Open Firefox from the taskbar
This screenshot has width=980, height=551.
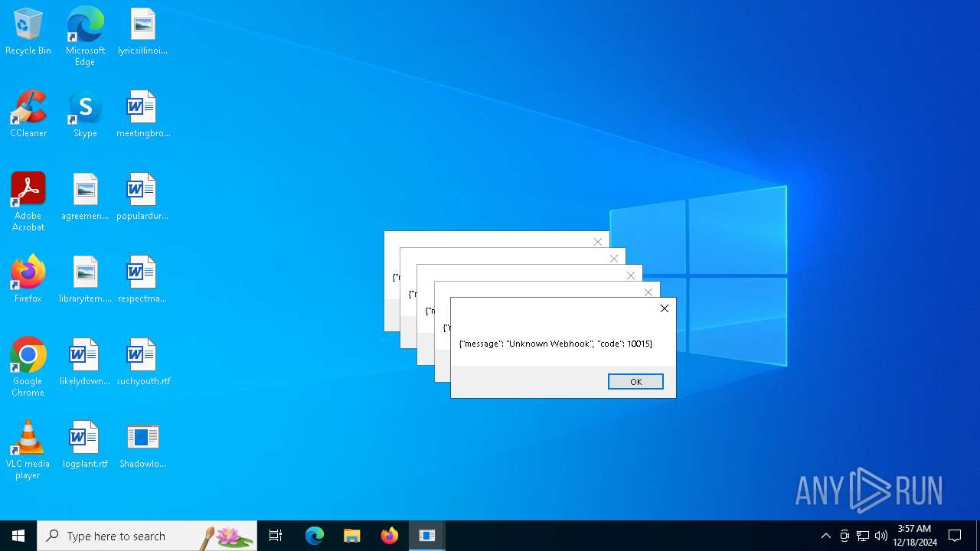(390, 536)
